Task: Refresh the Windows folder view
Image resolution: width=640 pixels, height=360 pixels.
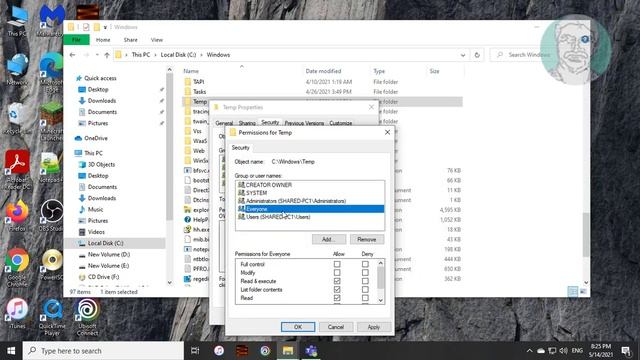Action: click(x=477, y=55)
